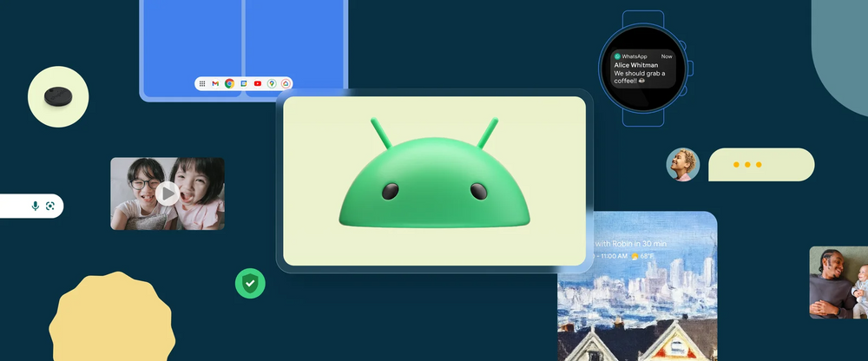Viewport: 868px width, 361px height.
Task: Open the app drawer grid icon
Action: 202,83
